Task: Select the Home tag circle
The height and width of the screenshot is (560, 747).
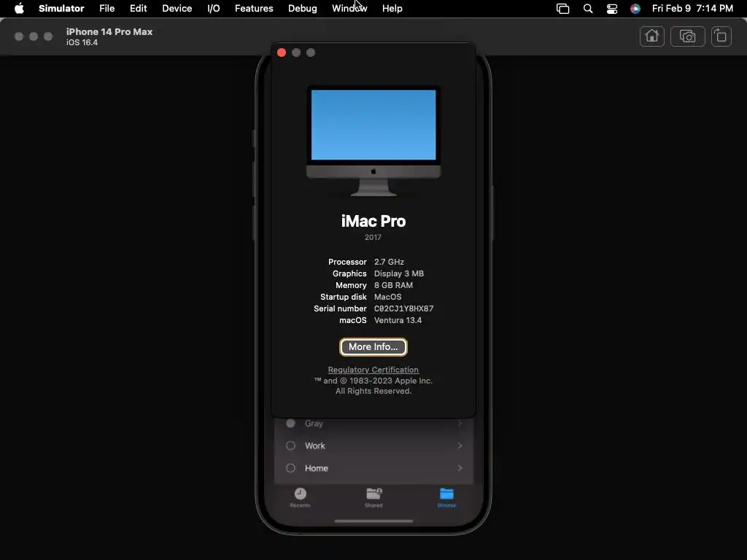Action: [x=290, y=468]
